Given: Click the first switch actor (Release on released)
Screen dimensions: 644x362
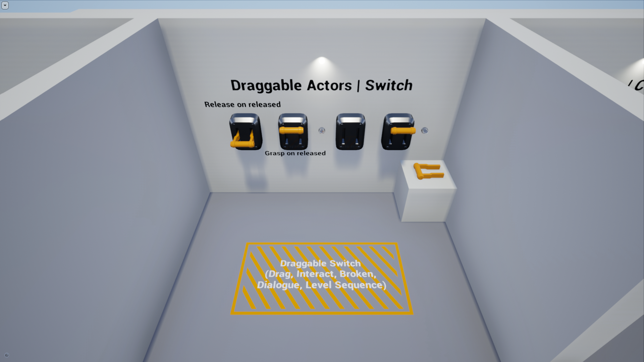Looking at the screenshot, I should [246, 130].
